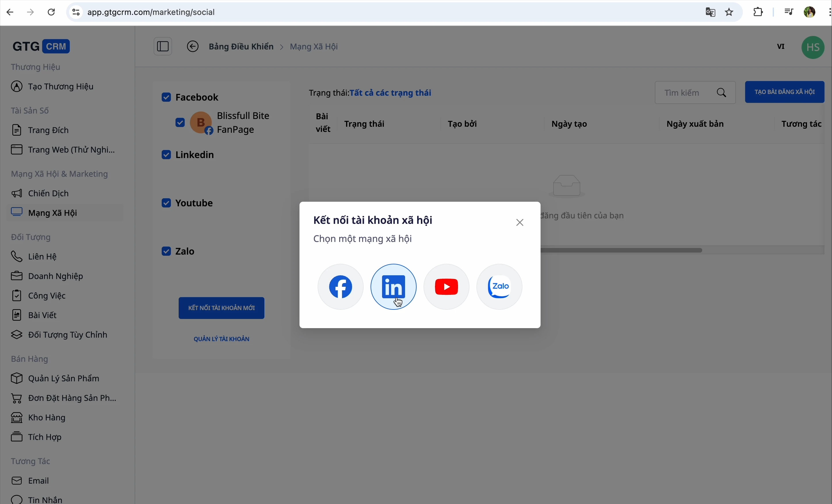Choose YouTube in the social connection dialog

pyautogui.click(x=446, y=286)
